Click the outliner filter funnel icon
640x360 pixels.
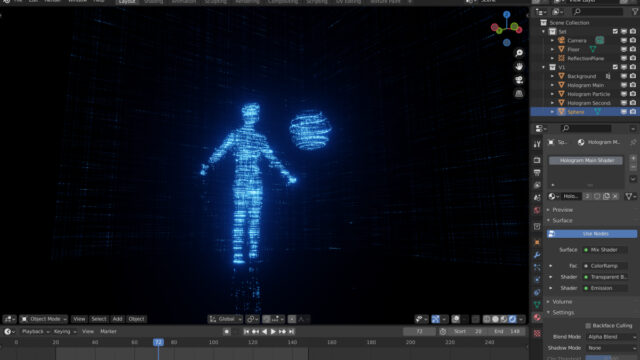coord(635,12)
